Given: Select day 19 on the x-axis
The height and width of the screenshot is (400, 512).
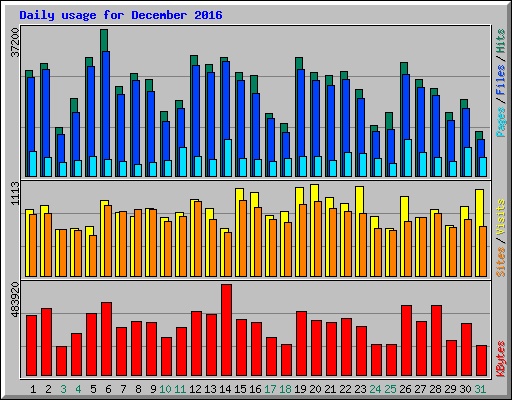Looking at the screenshot, I should pos(300,389).
